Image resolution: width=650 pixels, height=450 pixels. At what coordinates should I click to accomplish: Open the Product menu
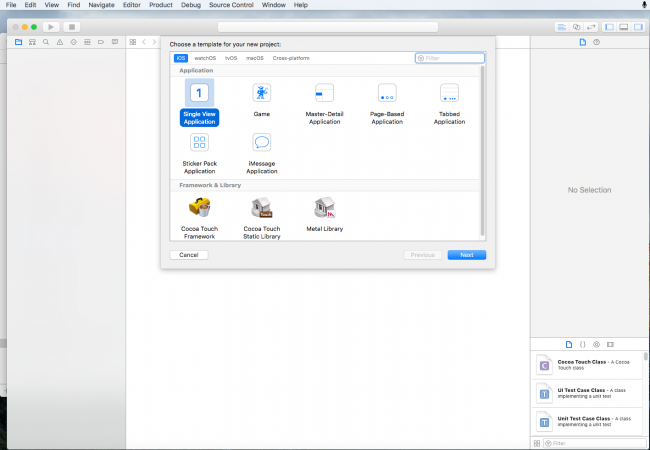coord(161,5)
